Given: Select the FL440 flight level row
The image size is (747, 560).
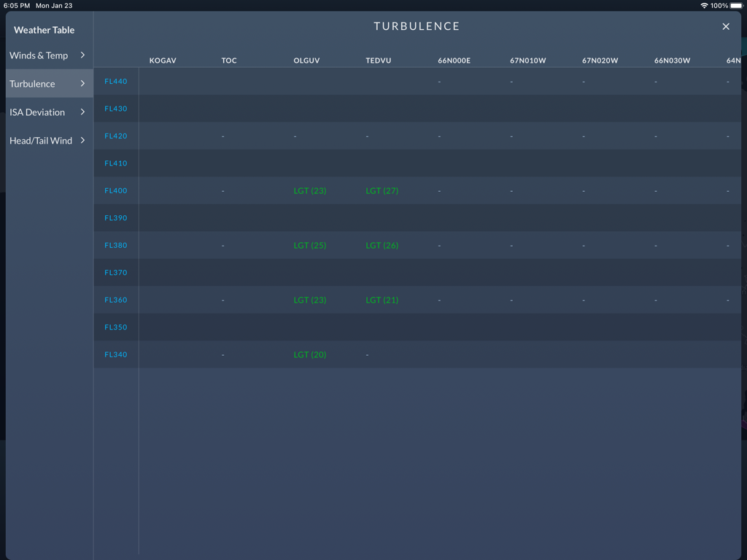Looking at the screenshot, I should [115, 81].
